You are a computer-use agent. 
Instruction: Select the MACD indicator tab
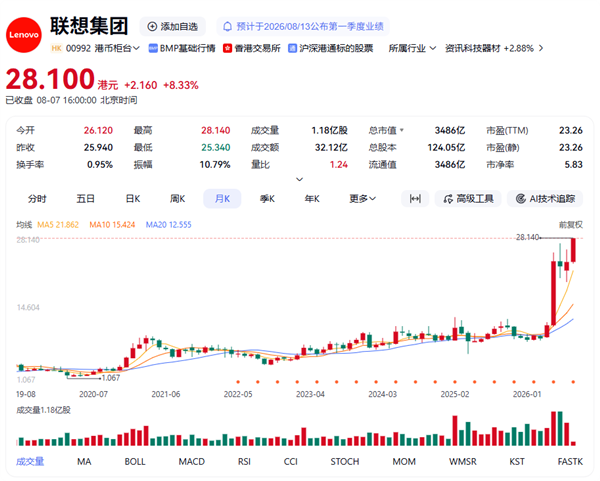[192, 461]
